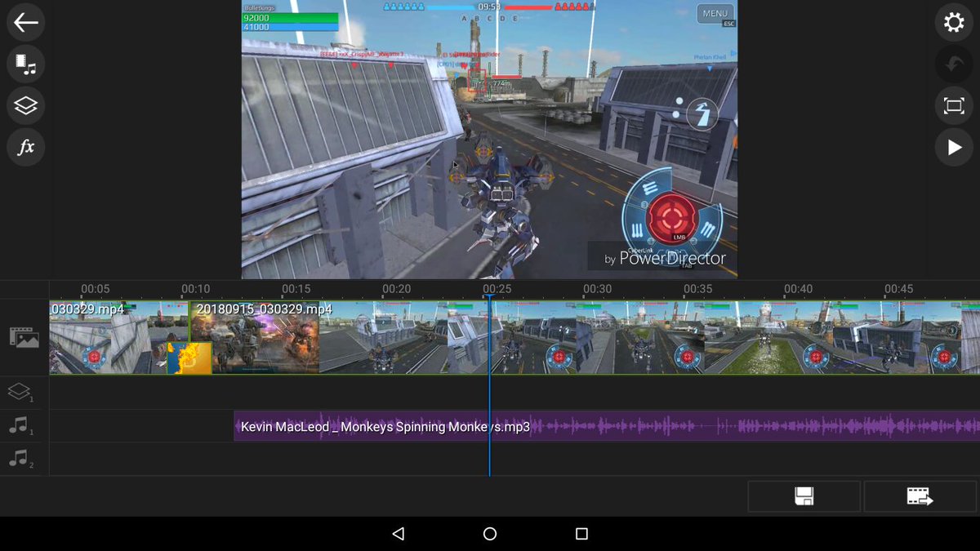Produce the video with export button
The height and width of the screenshot is (551, 980).
click(920, 496)
